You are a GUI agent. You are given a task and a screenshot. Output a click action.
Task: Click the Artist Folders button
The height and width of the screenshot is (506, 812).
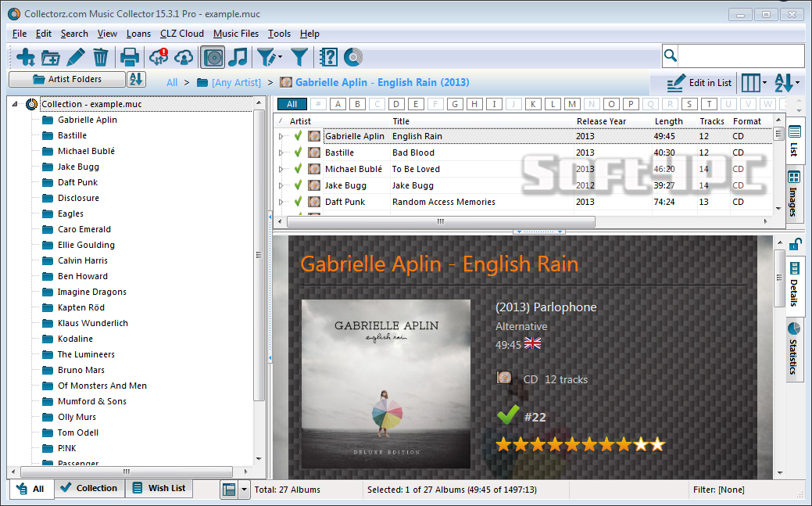[67, 79]
